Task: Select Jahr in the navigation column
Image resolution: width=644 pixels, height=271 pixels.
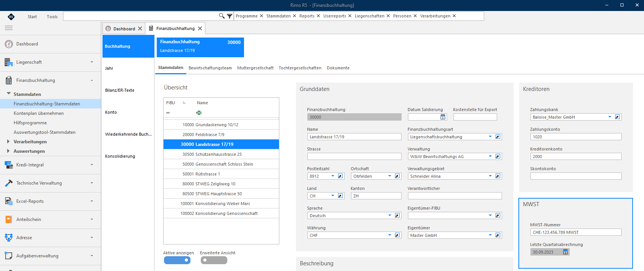Action: (x=128, y=68)
